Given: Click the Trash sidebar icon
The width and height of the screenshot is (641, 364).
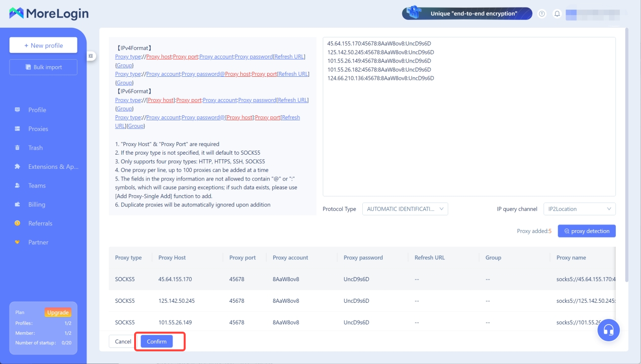Looking at the screenshot, I should pyautogui.click(x=18, y=148).
